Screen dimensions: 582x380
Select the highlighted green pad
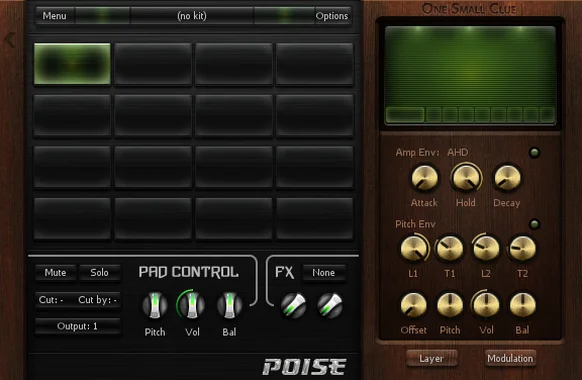pyautogui.click(x=72, y=63)
